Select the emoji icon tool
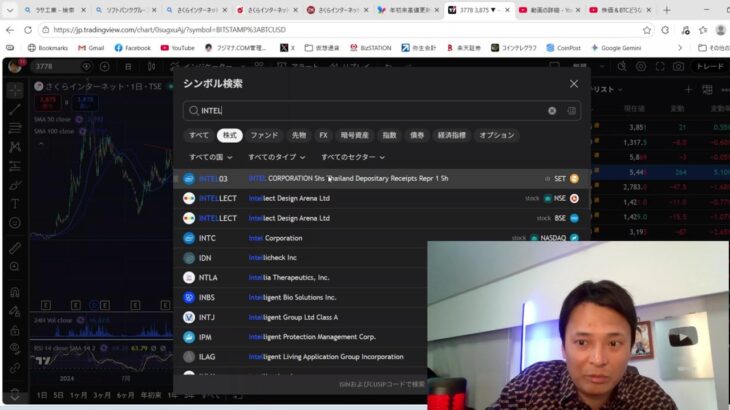730x410 pixels. click(14, 225)
